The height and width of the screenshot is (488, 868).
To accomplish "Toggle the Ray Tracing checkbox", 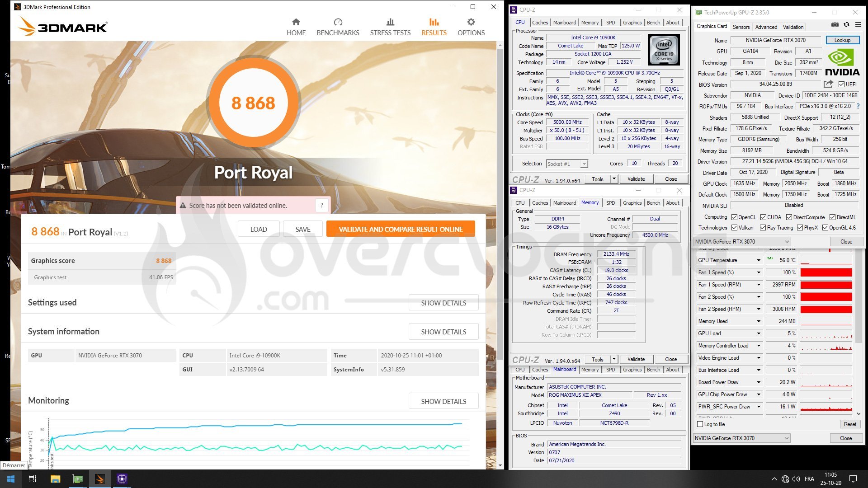I will tap(763, 228).
